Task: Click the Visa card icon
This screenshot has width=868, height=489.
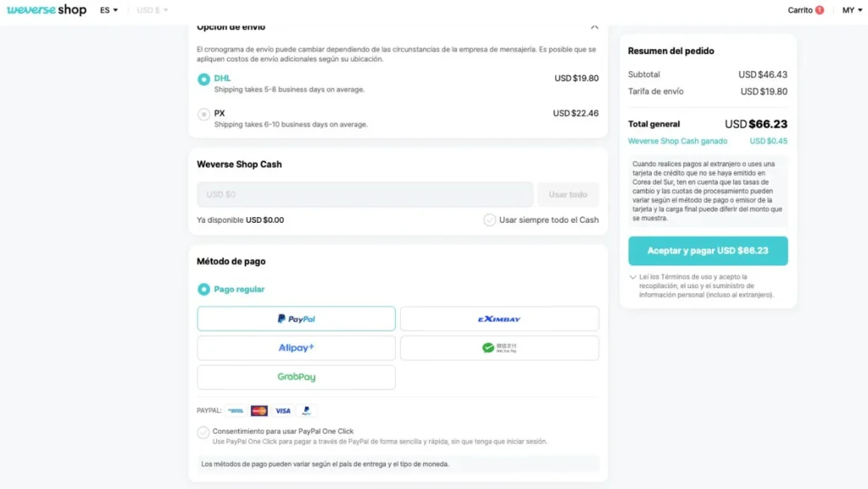Action: (x=283, y=411)
